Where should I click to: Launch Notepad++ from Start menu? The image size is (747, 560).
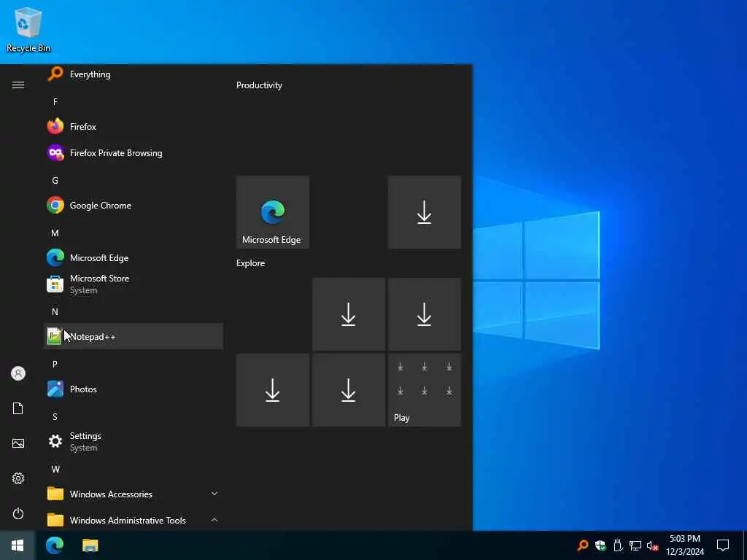(133, 336)
